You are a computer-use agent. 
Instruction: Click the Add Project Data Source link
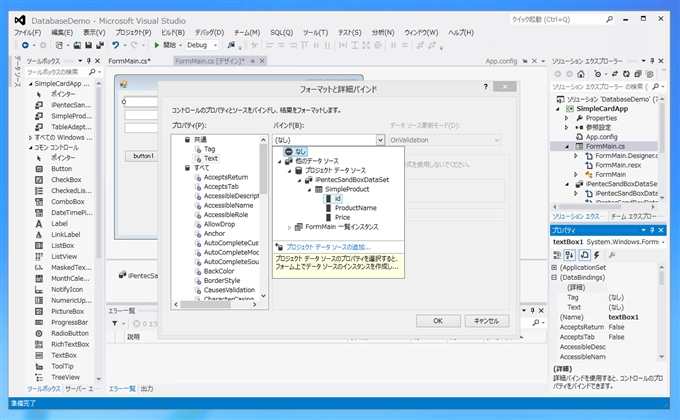328,247
